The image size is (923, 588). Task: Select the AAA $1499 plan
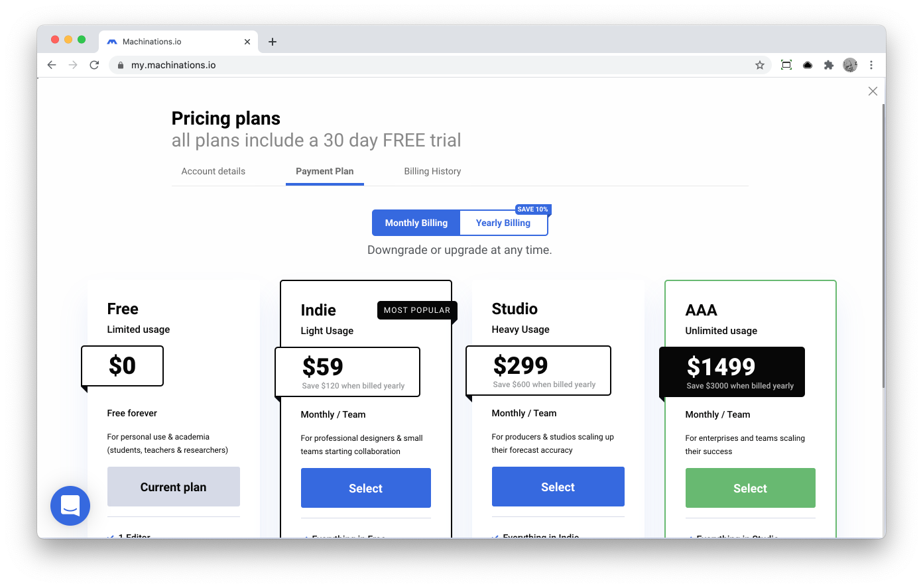751,488
